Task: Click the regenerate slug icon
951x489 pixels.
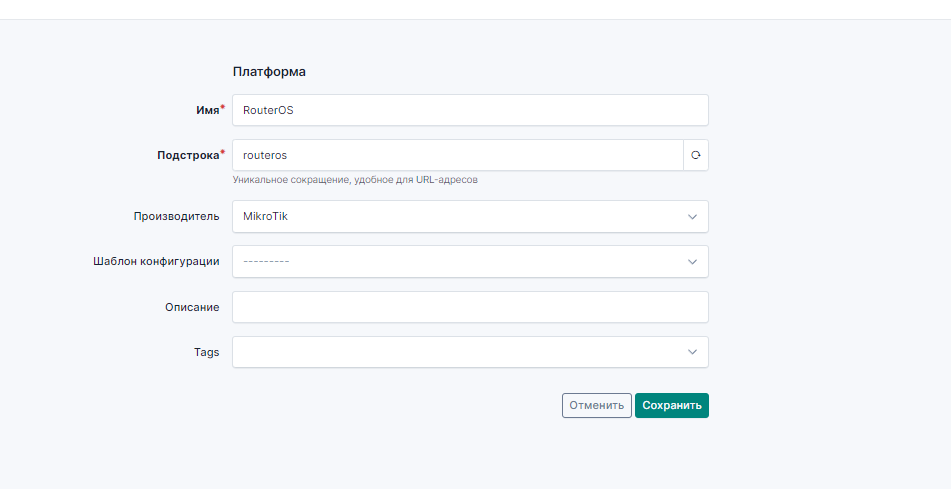Action: (x=696, y=155)
